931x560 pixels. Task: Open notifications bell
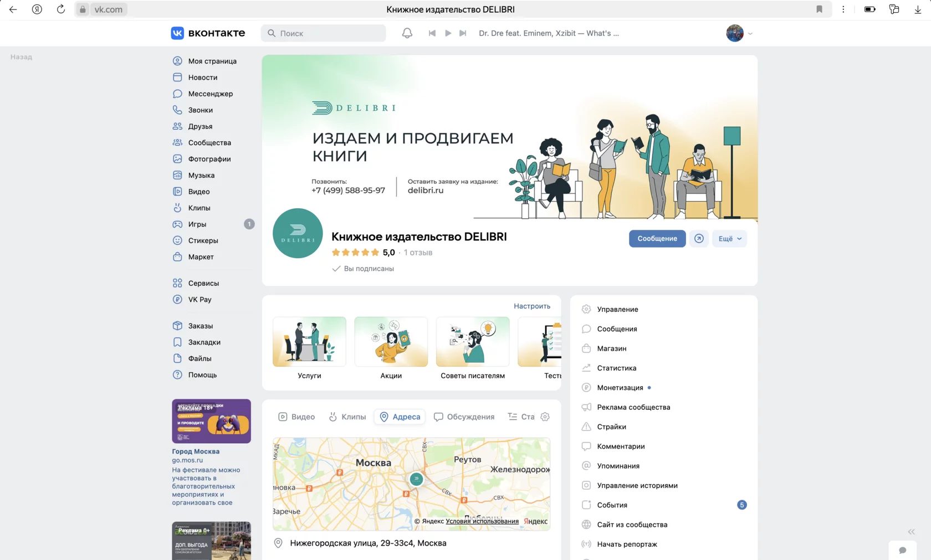pos(407,33)
